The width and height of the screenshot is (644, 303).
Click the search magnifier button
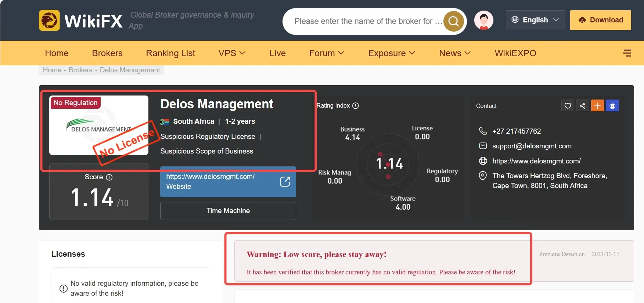(454, 21)
